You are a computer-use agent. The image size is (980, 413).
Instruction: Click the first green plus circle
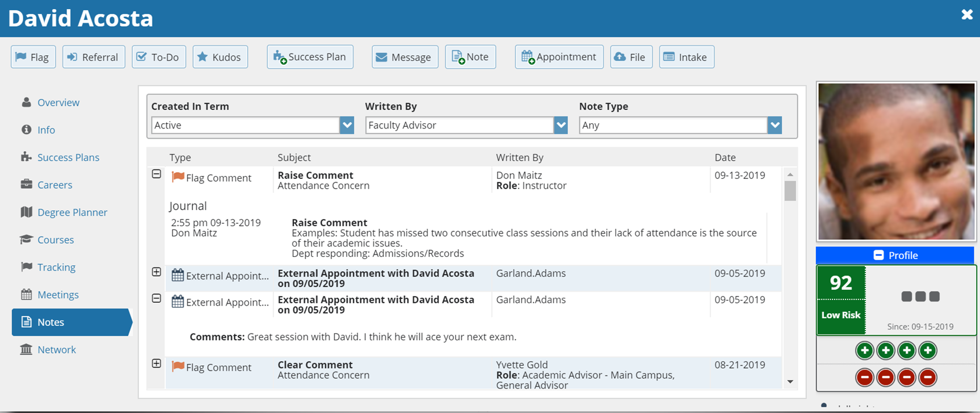tap(864, 351)
